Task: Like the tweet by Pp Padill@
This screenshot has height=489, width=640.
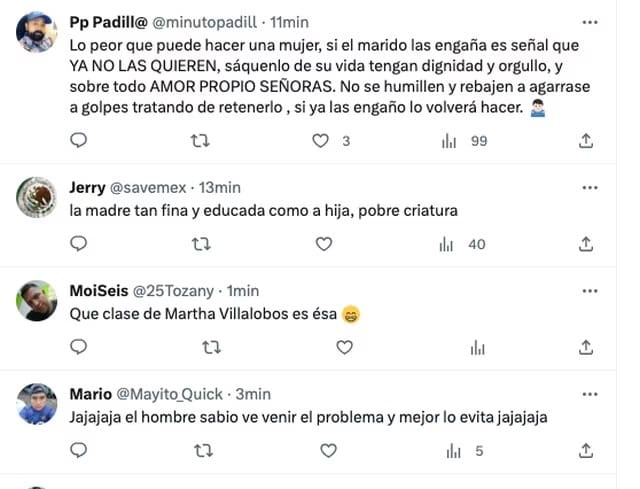Action: pos(321,141)
